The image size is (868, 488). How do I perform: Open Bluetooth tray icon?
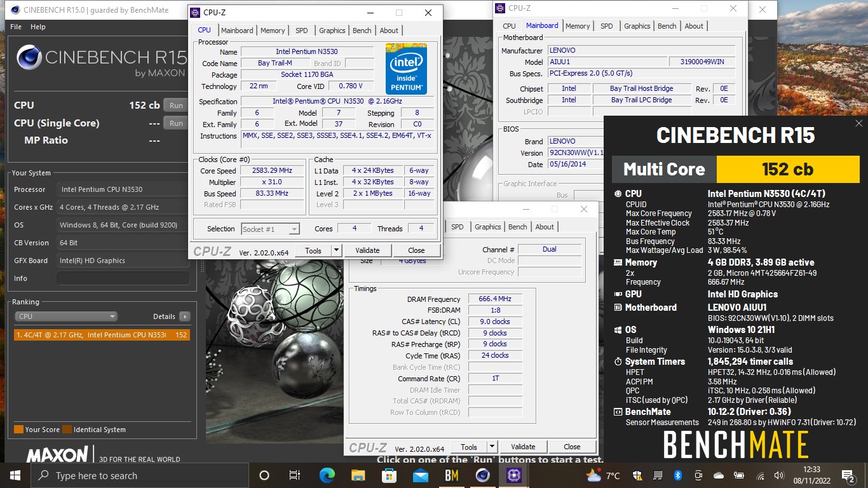tap(677, 475)
